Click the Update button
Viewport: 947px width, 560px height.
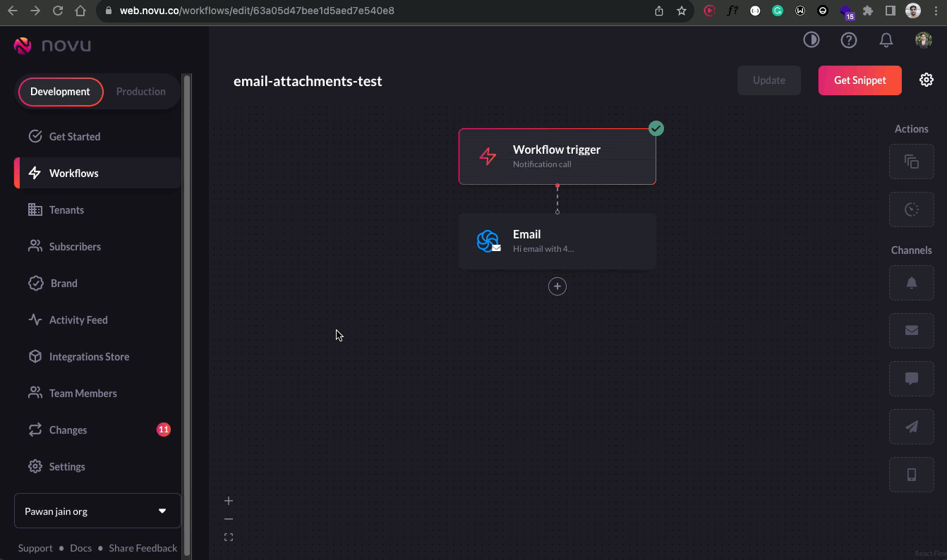769,80
